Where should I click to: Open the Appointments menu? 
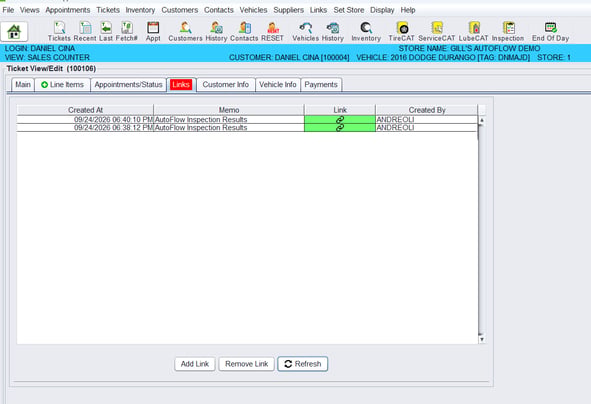(x=68, y=10)
